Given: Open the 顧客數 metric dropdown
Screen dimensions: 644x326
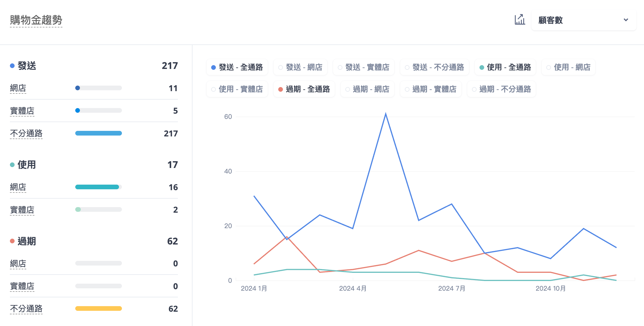Looking at the screenshot, I should [x=584, y=20].
